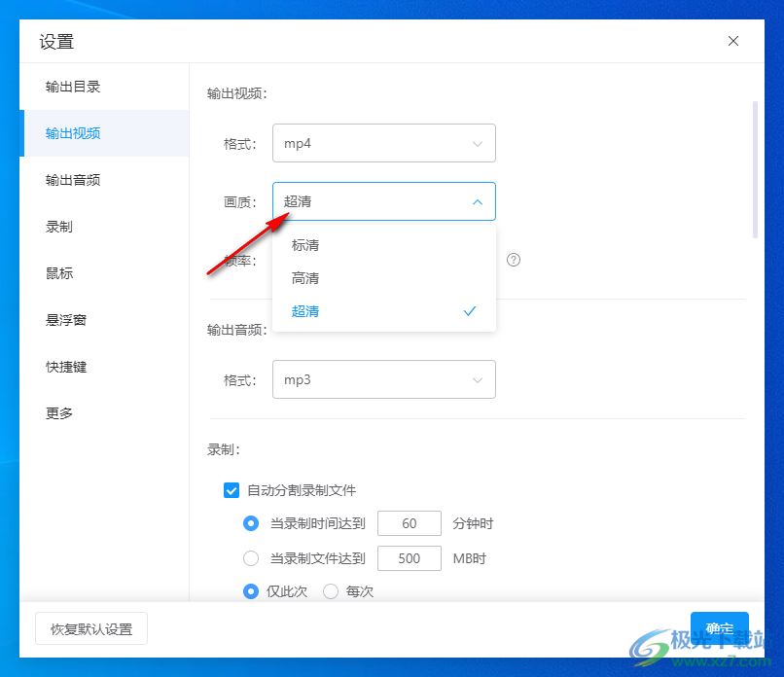Click the 输出视频: section heading
This screenshot has width=784, height=677.
237,93
